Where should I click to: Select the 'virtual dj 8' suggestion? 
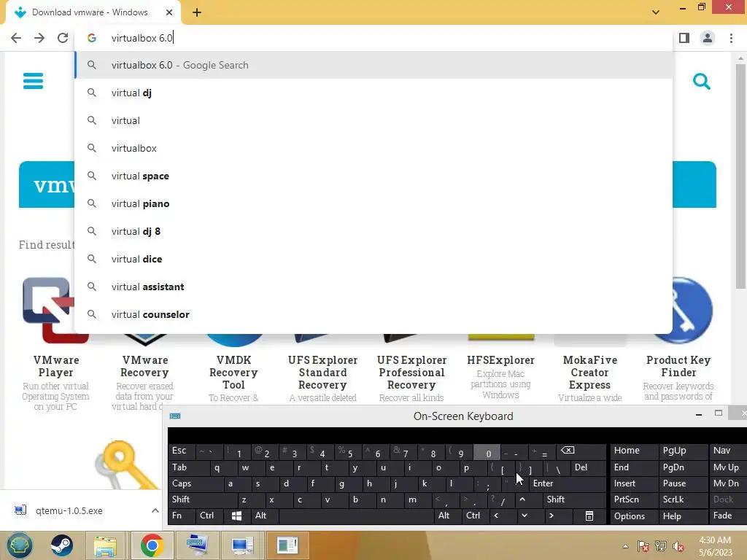coord(374,231)
